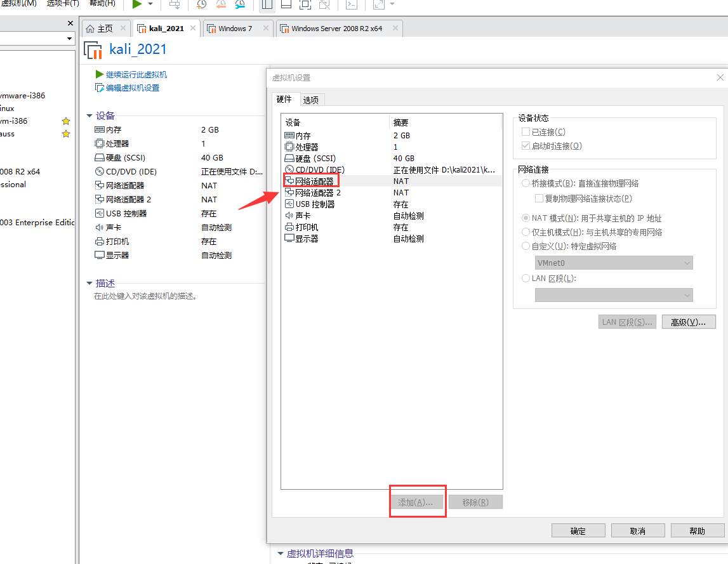The height and width of the screenshot is (564, 728).
Task: Collapse the 设备 section
Action: [89, 115]
